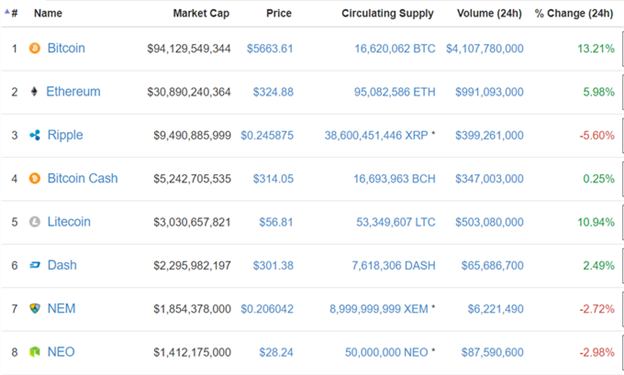The image size is (624, 375).
Task: Click NEM volume $6,221,490
Action: [496, 309]
